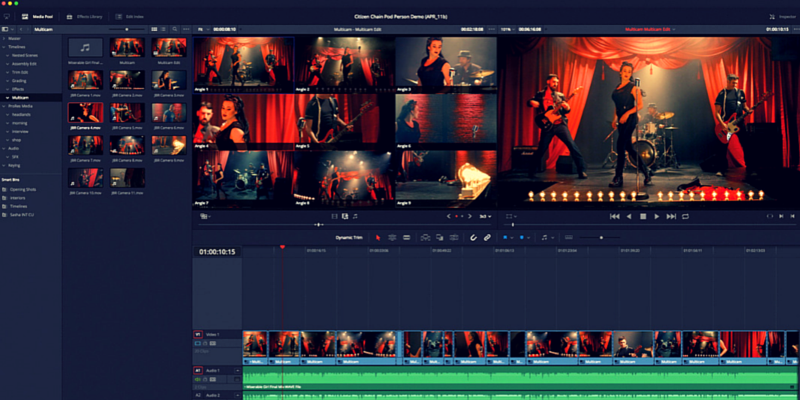800x400 pixels.
Task: Click the Overwrite Clip edit icon
Action: coord(439,237)
